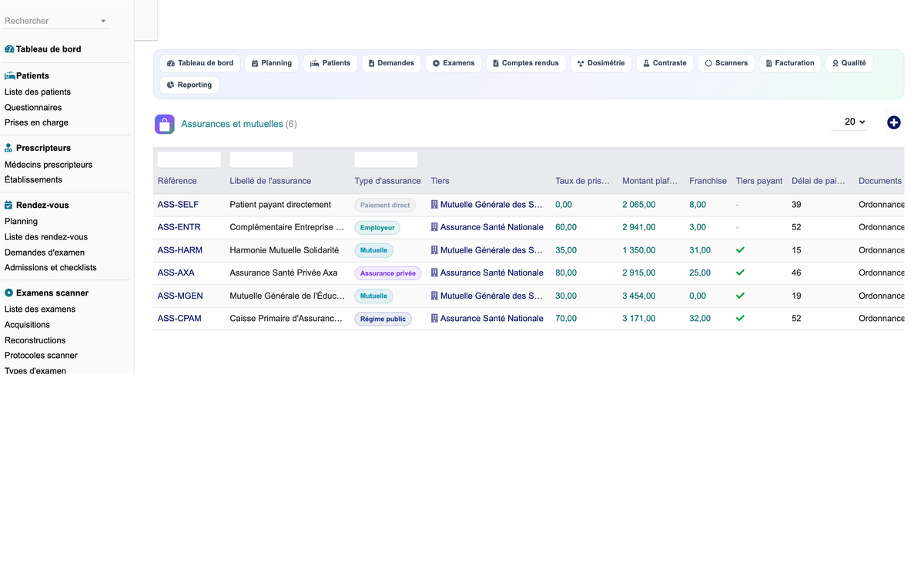Open the ASS-SELF reference link

[x=178, y=205]
